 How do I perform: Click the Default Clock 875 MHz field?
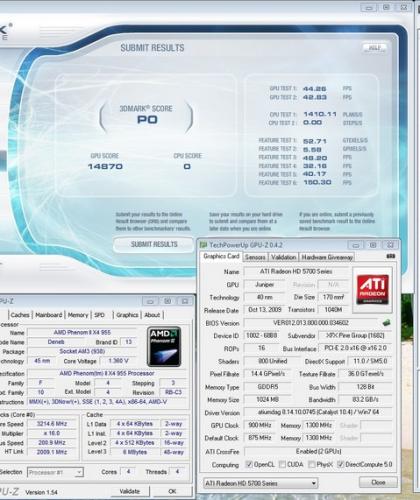click(x=260, y=438)
